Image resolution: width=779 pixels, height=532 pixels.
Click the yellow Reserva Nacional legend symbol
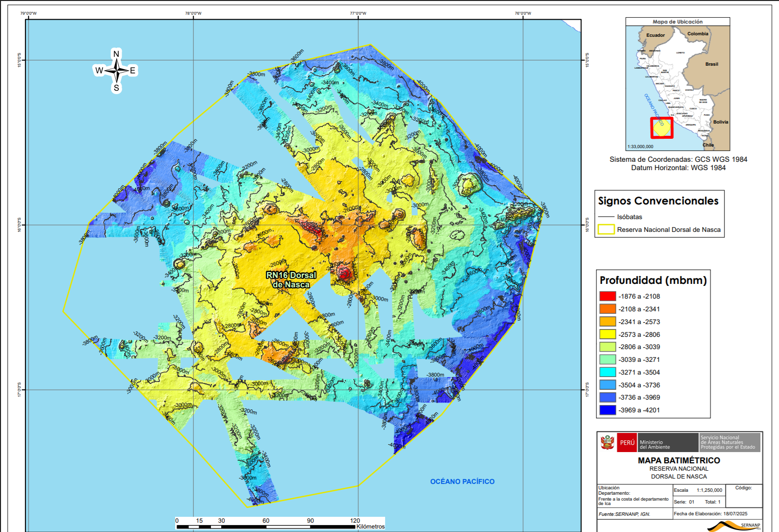coord(606,229)
